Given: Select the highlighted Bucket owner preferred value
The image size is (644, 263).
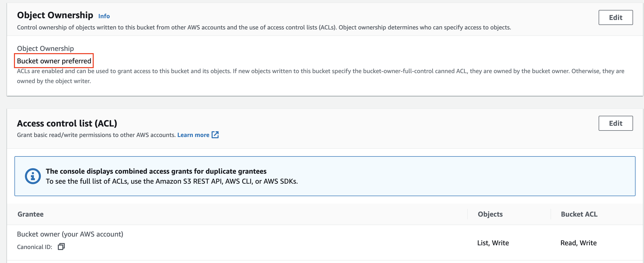Looking at the screenshot, I should (54, 61).
